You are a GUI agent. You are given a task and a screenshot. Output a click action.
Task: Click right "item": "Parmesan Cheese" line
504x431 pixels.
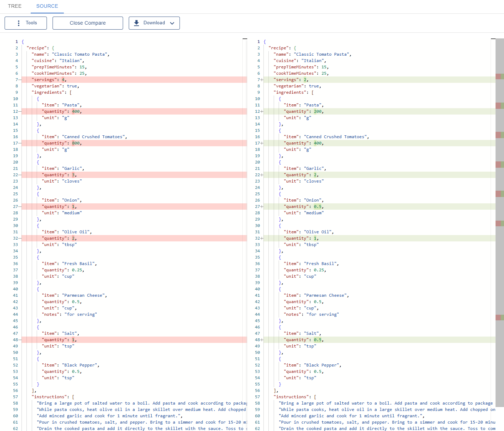316,295
